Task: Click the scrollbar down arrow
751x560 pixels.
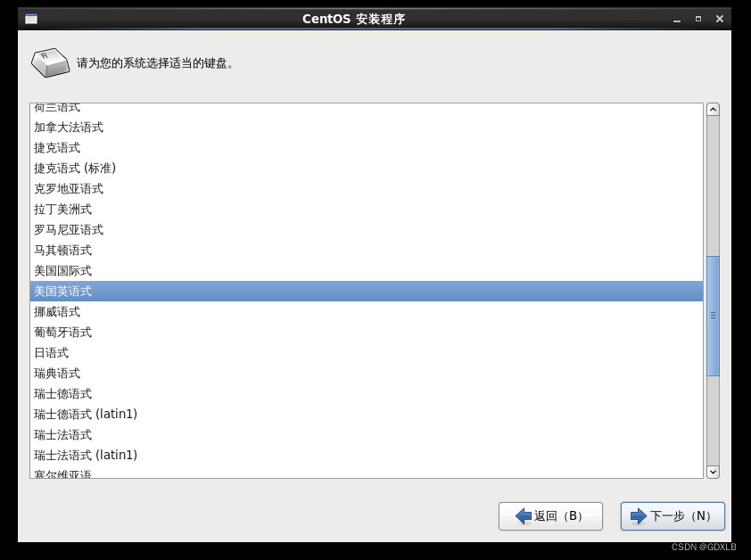Action: pyautogui.click(x=713, y=471)
